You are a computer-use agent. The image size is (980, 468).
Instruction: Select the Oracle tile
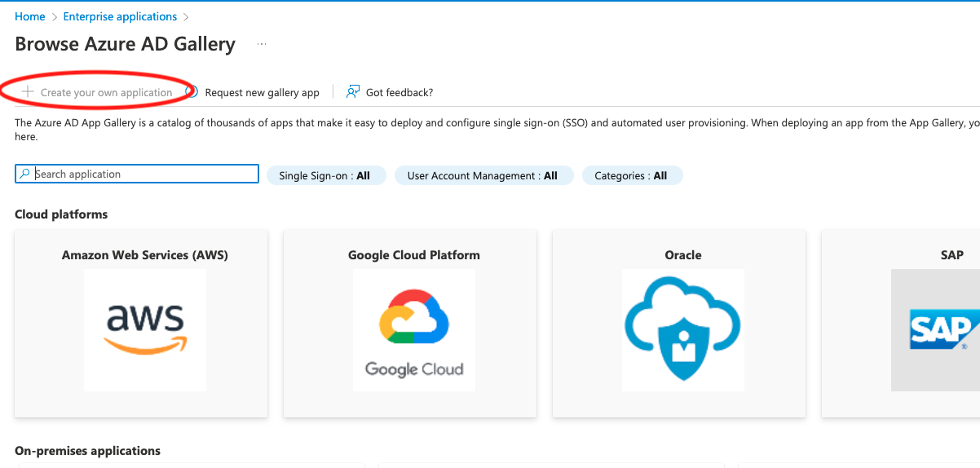pos(679,324)
